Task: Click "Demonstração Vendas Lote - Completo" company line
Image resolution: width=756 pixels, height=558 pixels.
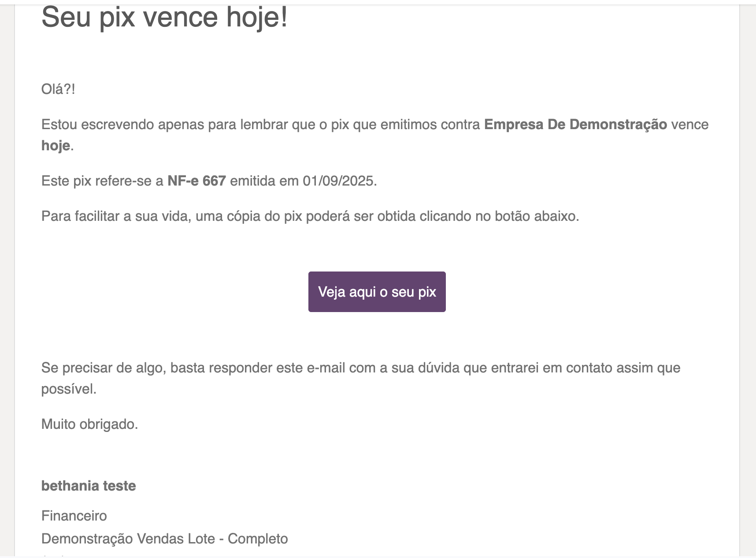Action: point(164,539)
